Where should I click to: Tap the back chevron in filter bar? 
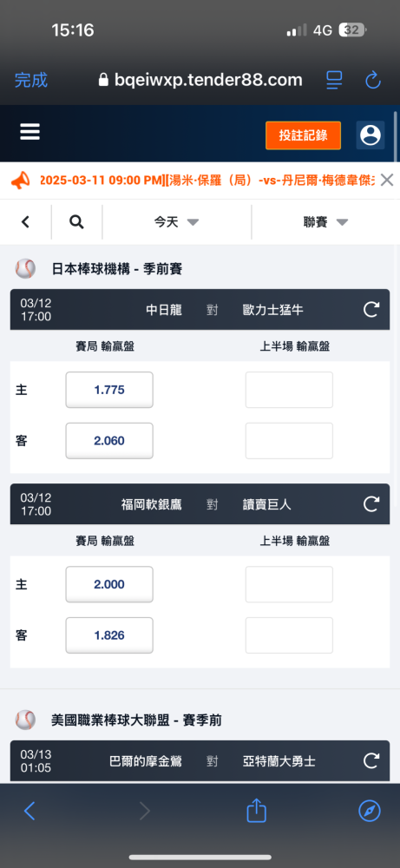(x=25, y=222)
